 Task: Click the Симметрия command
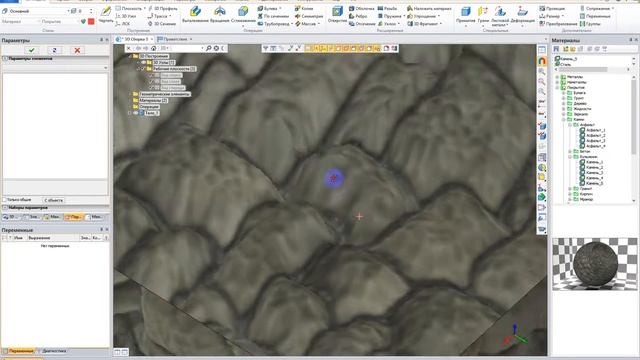click(x=309, y=16)
